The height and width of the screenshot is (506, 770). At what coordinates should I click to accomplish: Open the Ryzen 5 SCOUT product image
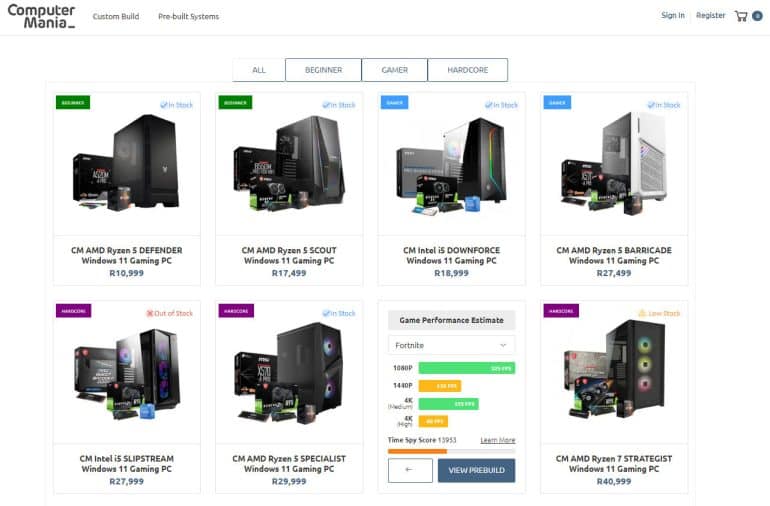click(x=289, y=163)
